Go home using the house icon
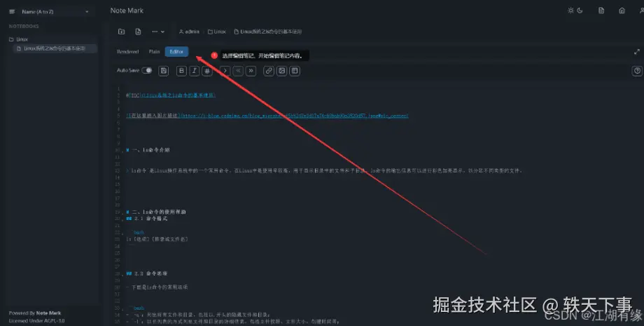The width and height of the screenshot is (644, 326). click(622, 11)
